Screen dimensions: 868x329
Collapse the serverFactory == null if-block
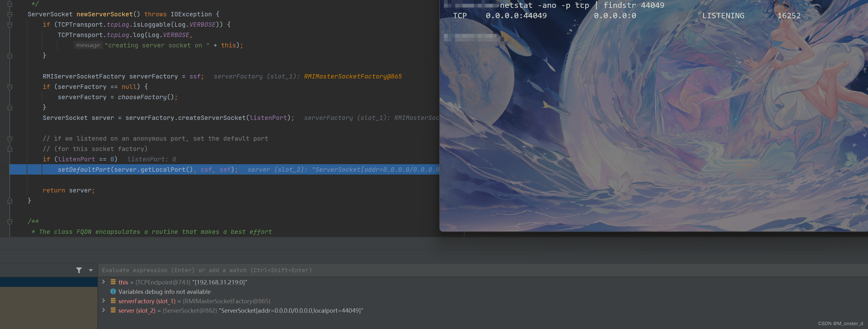point(10,87)
